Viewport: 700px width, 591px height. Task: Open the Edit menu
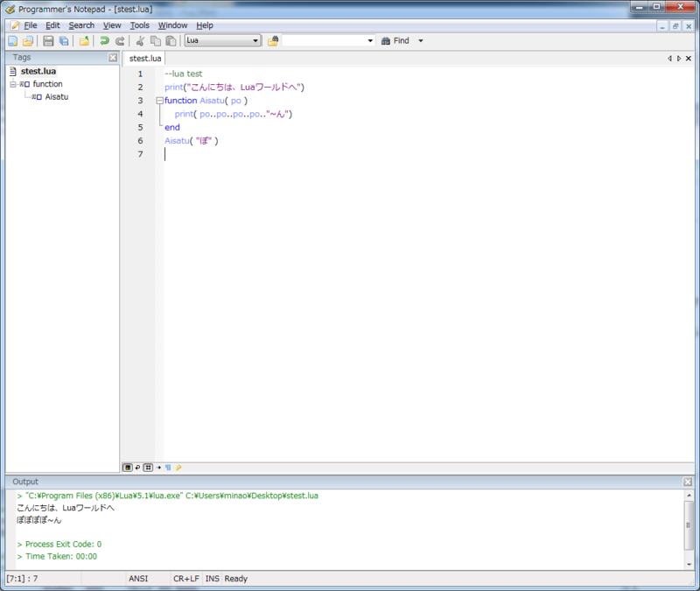click(x=52, y=25)
